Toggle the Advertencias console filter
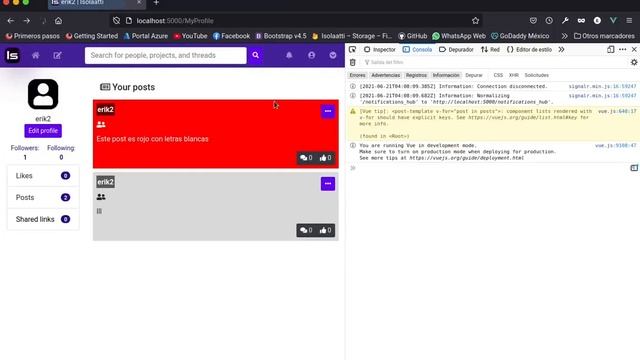This screenshot has width=640, height=360. [x=386, y=75]
